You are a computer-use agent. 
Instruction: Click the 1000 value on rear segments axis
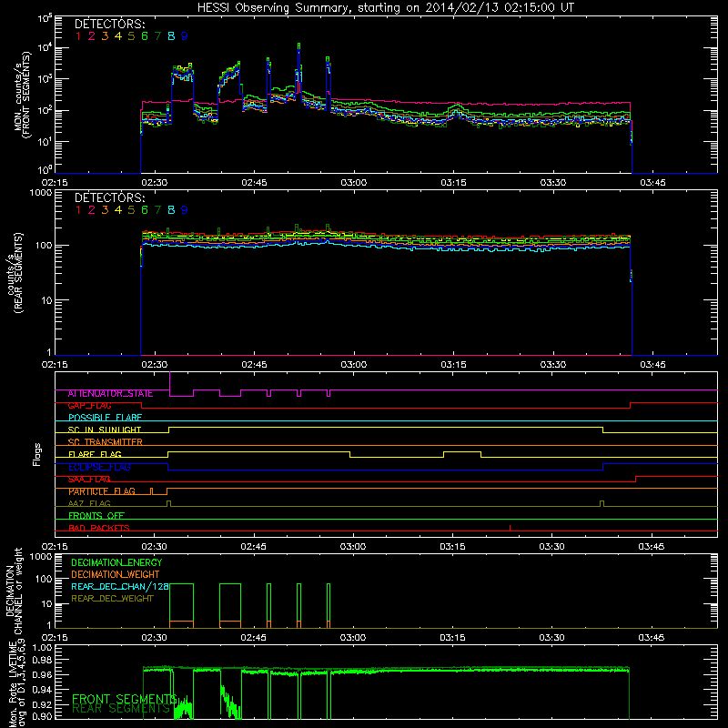point(40,193)
